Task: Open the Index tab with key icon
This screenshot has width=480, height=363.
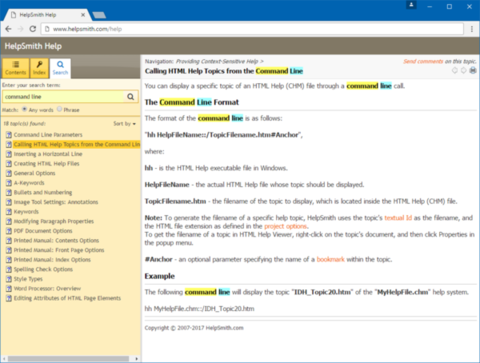Action: coord(39,68)
